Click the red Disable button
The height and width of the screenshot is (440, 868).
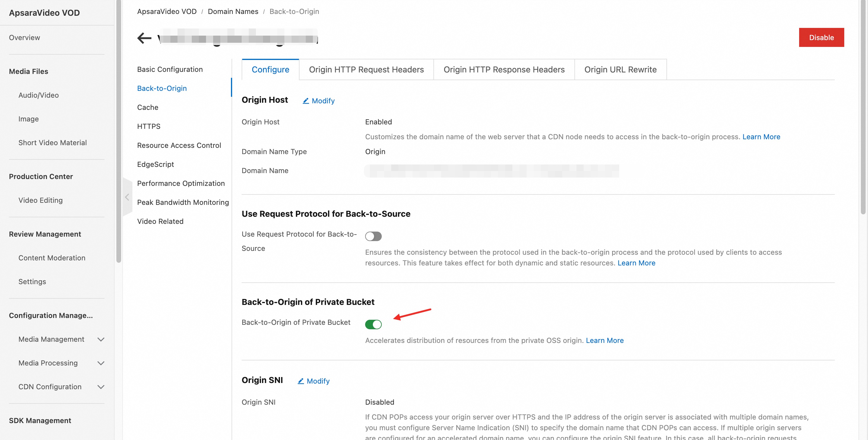point(821,37)
